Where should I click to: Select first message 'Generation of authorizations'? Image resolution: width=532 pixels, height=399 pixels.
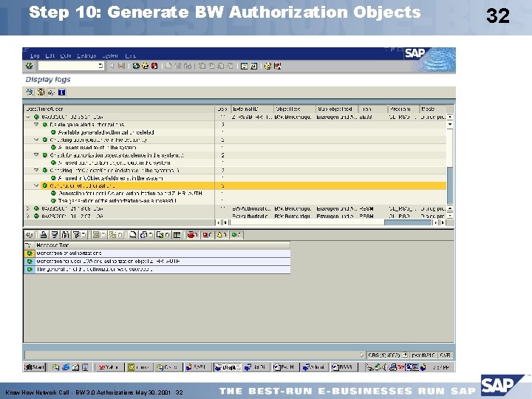(x=163, y=253)
